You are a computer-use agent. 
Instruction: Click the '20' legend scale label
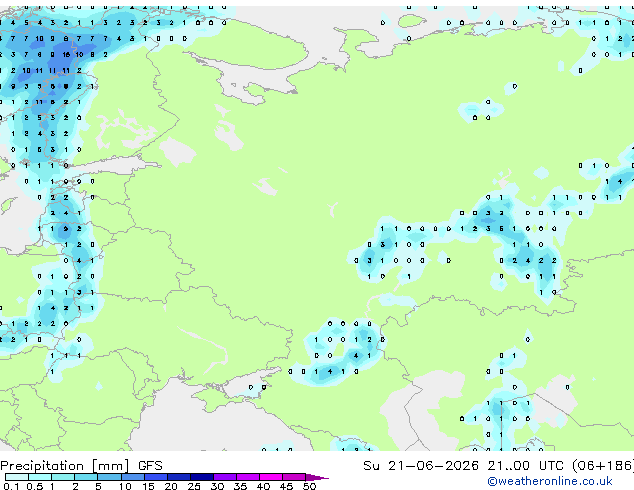171,486
